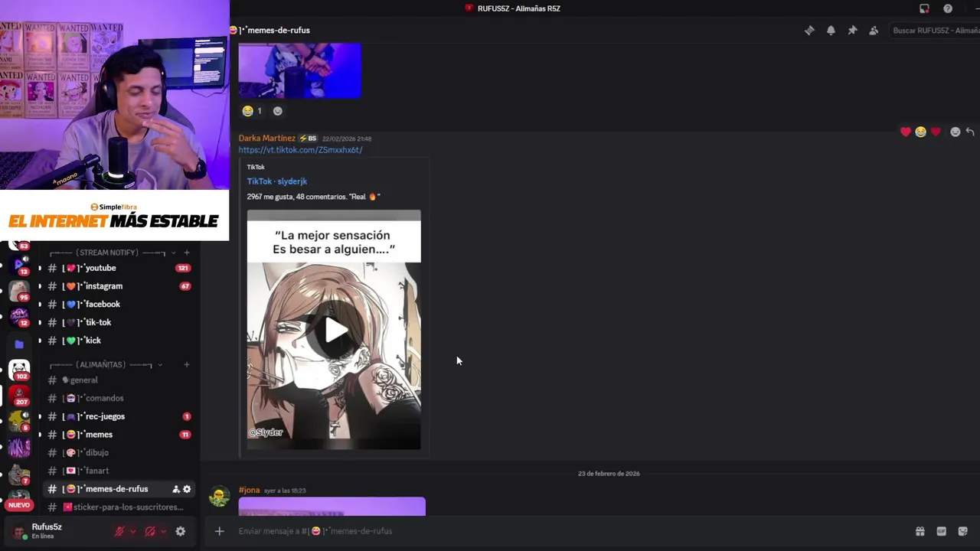Image resolution: width=980 pixels, height=551 pixels.
Task: Open audio output options dropdown arrow
Action: (163, 531)
